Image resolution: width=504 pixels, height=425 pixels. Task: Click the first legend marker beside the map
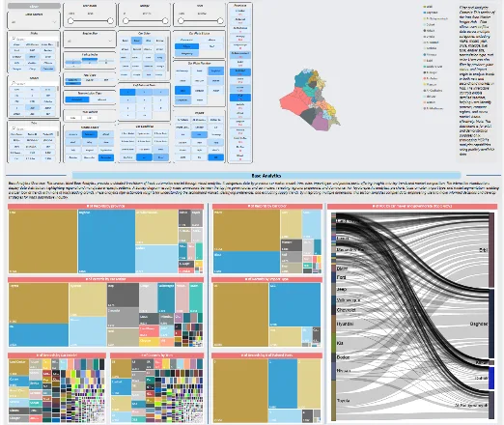(x=425, y=7)
